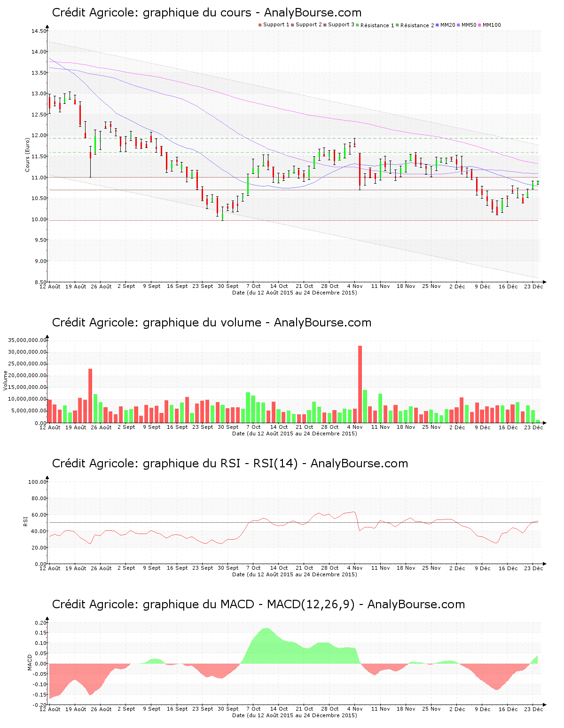This screenshot has width=564, height=728.
Task: Click '12 Août' on the price chart axis
Action: pyautogui.click(x=50, y=286)
